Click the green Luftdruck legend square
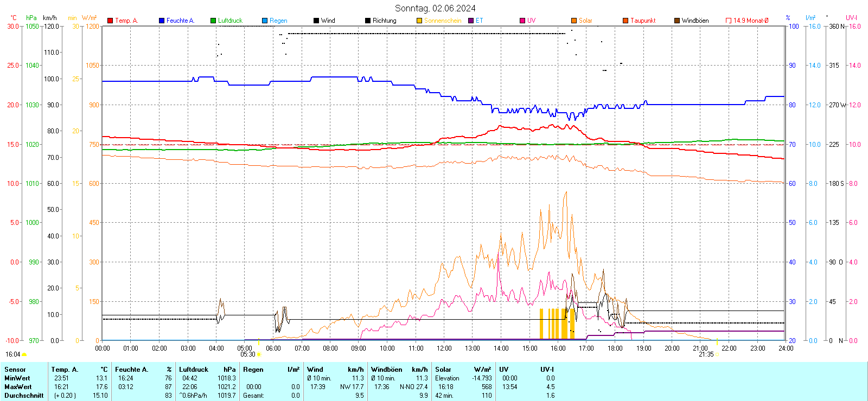The width and height of the screenshot is (868, 401). click(x=213, y=21)
